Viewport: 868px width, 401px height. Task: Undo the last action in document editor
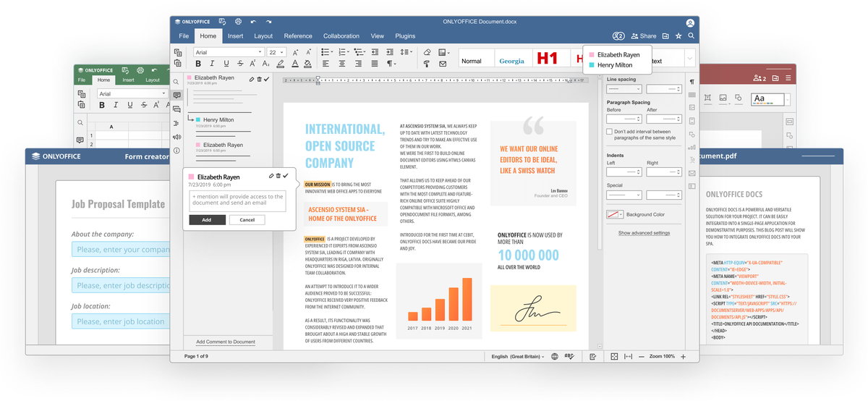tap(253, 22)
